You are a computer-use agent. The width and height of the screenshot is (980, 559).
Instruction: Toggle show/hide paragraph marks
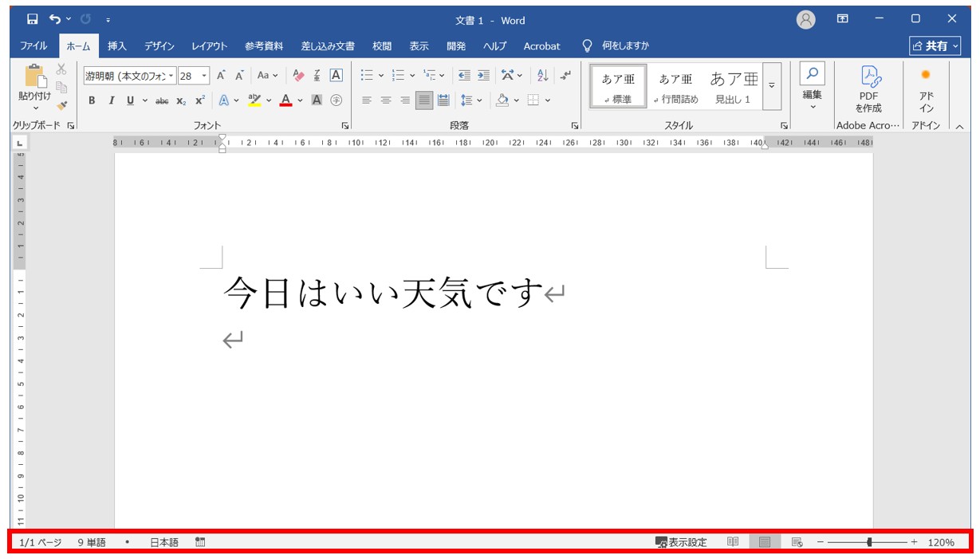565,76
